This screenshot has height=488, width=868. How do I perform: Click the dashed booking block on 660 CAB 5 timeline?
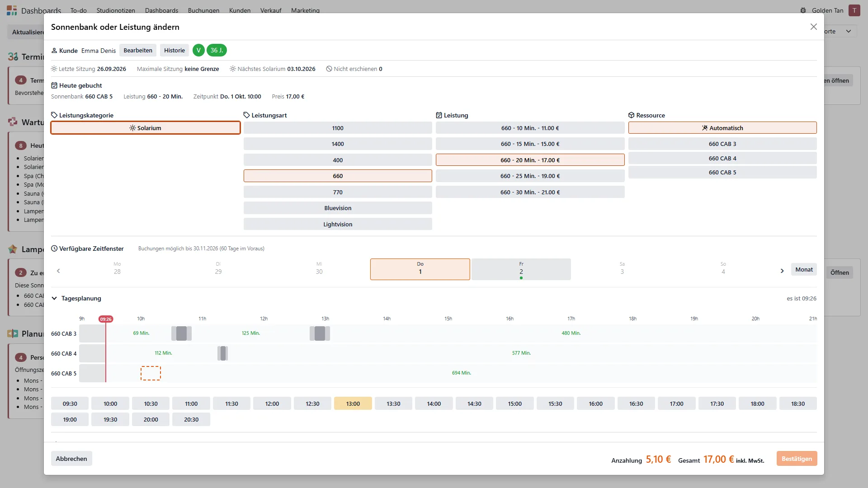point(151,373)
